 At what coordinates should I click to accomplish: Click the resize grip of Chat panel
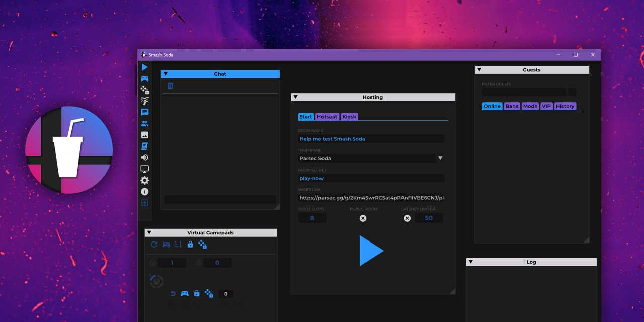(x=277, y=207)
